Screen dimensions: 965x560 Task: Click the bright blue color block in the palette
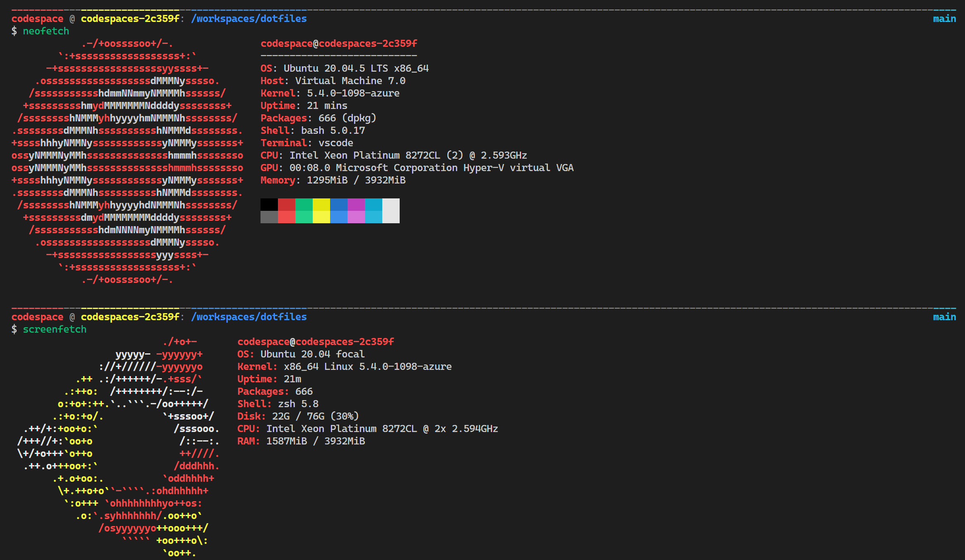point(339,217)
